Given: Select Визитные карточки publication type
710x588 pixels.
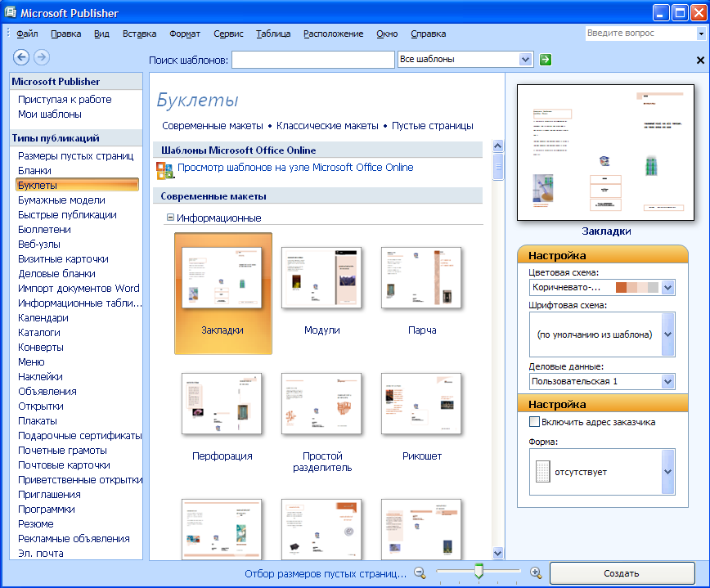Looking at the screenshot, I should click(x=63, y=259).
